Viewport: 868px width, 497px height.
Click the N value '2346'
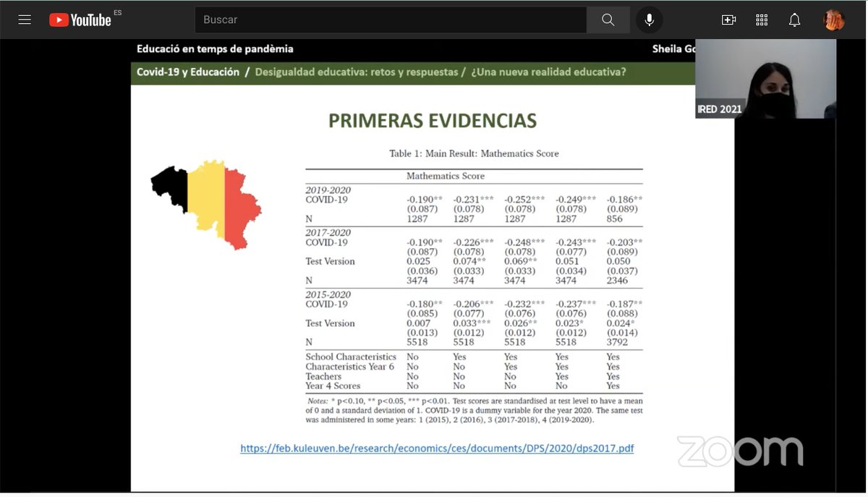tap(617, 280)
